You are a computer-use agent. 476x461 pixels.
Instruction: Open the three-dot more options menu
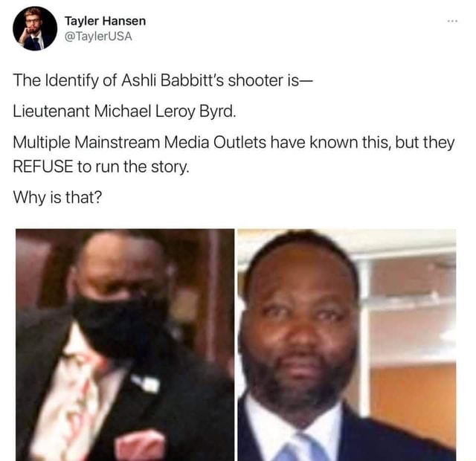[x=452, y=21]
